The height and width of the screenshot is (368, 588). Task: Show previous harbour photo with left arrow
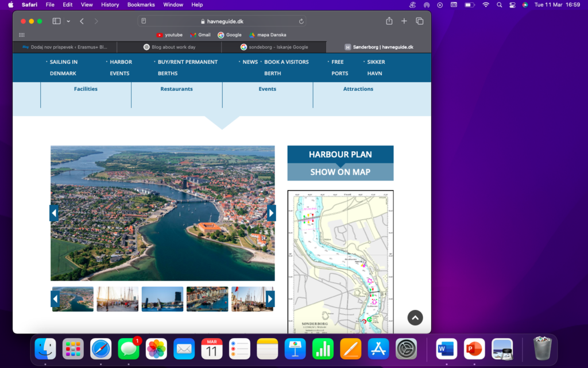54,213
